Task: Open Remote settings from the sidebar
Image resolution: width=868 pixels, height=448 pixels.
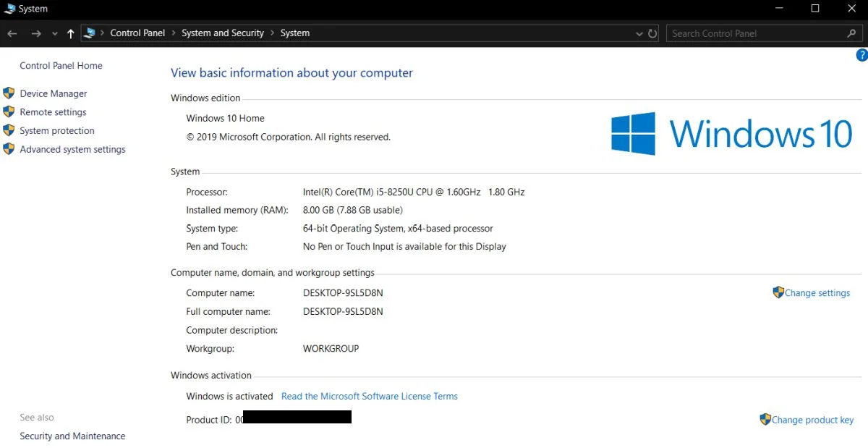Action: tap(53, 112)
